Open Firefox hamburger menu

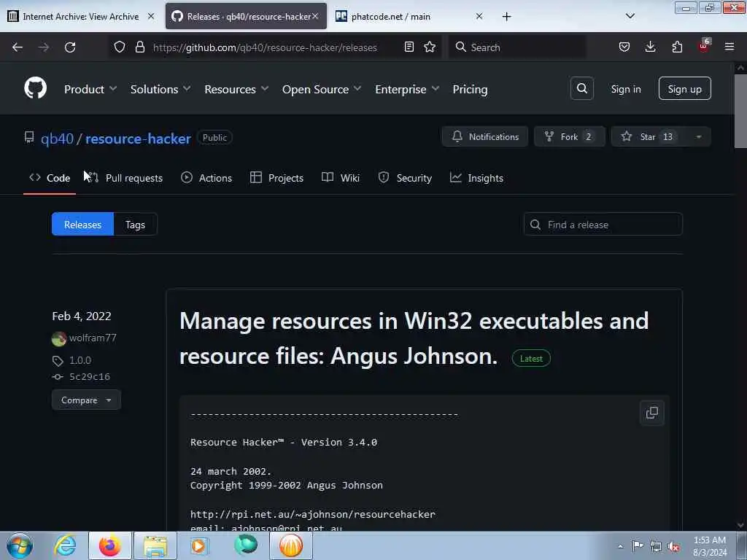pos(729,47)
